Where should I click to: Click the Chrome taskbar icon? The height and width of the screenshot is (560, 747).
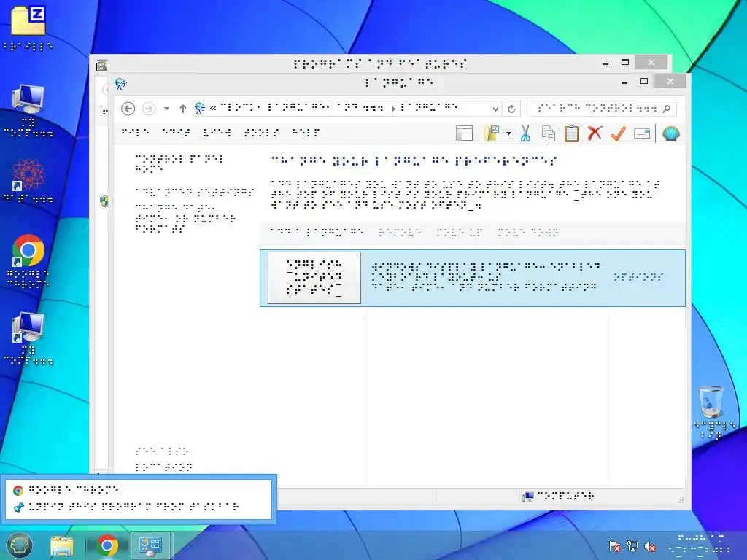point(107,545)
